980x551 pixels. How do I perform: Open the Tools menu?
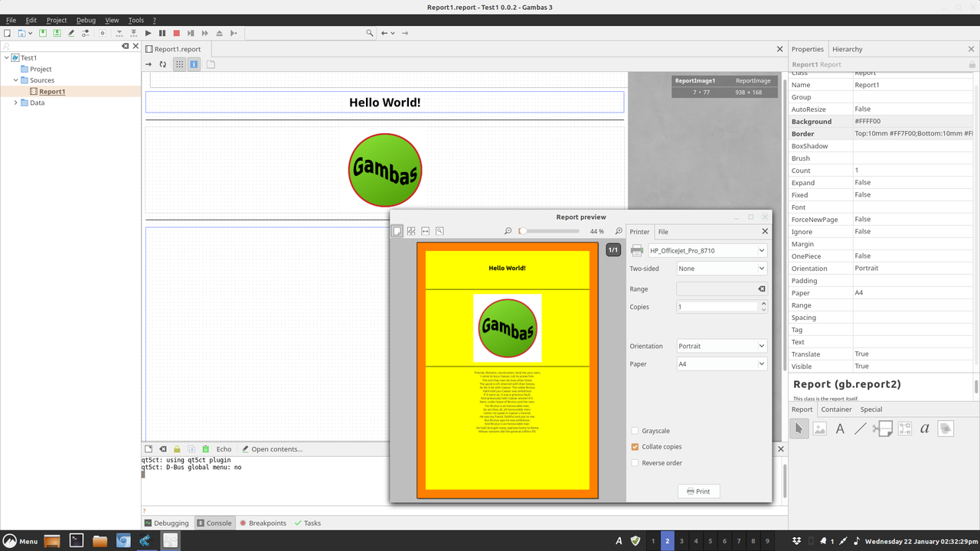click(136, 20)
